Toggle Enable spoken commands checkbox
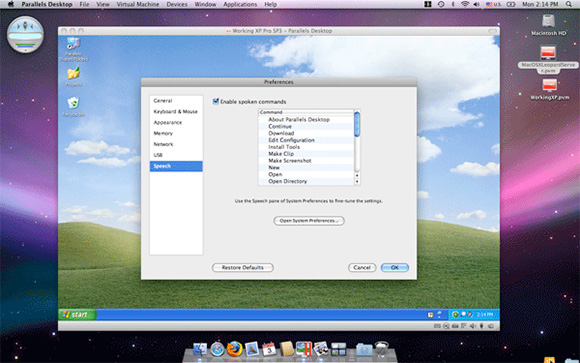This screenshot has width=580, height=363. tap(216, 101)
